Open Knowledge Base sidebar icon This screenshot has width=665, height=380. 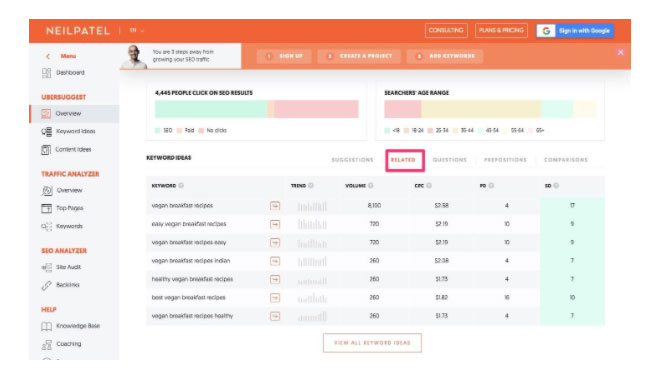pos(46,326)
